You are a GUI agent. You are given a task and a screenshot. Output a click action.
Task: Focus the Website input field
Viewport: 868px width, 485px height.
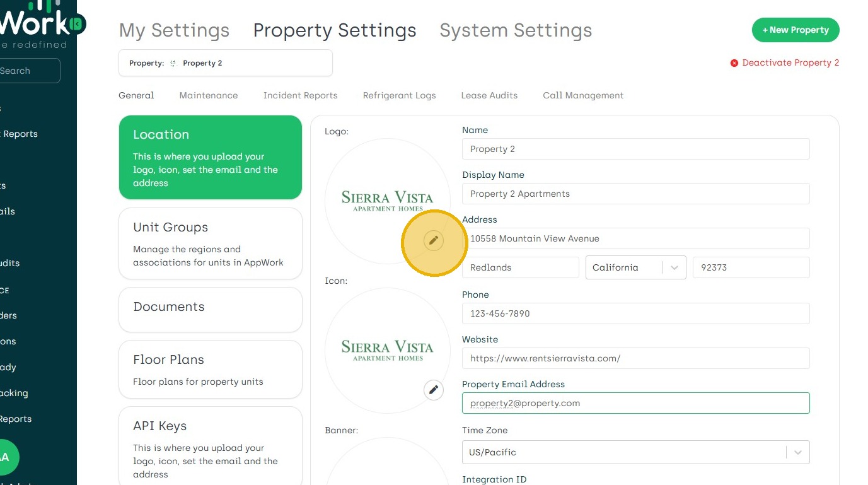[x=635, y=358]
